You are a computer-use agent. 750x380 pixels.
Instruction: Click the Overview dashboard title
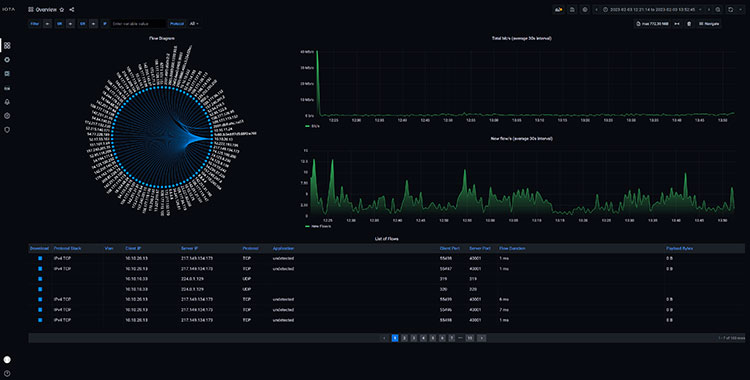[x=46, y=10]
